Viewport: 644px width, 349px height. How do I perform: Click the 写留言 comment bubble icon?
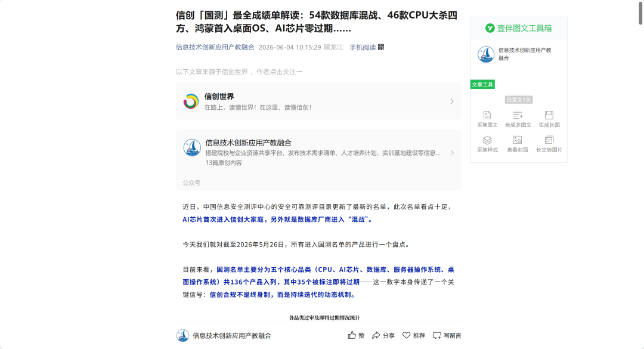tap(437, 335)
